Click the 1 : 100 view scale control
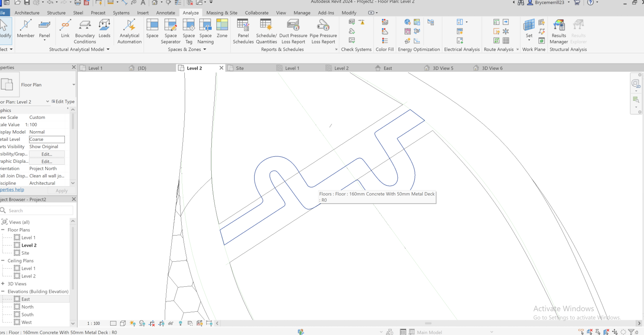This screenshot has width=644, height=335. (x=93, y=323)
